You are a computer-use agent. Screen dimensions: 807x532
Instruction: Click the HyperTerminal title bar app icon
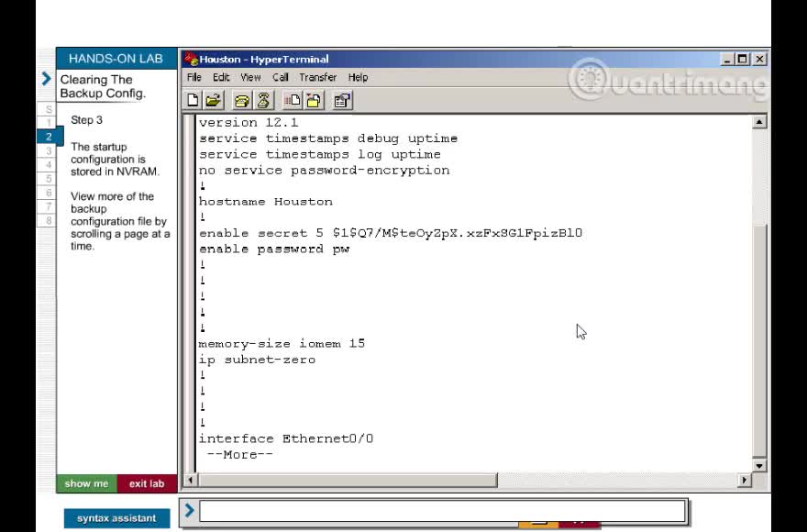point(192,60)
